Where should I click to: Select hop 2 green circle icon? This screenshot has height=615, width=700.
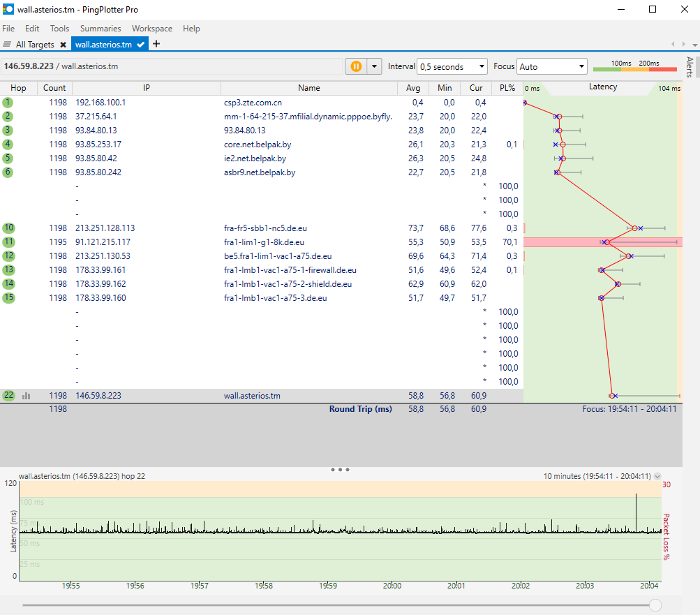click(8, 116)
